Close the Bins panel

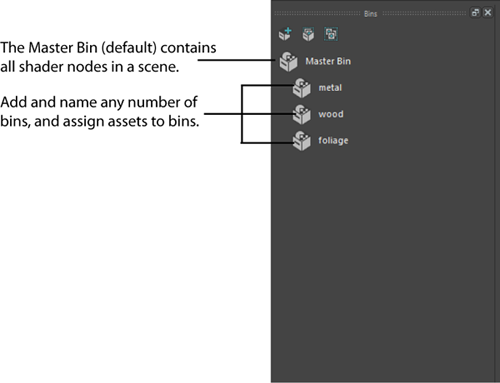tap(488, 13)
